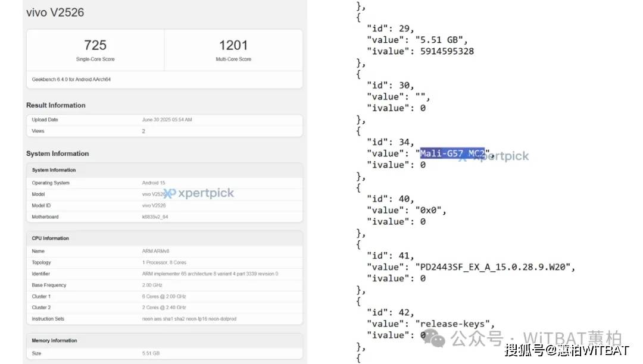Click the Single-Core Score label
The width and height of the screenshot is (643, 364).
coord(95,59)
